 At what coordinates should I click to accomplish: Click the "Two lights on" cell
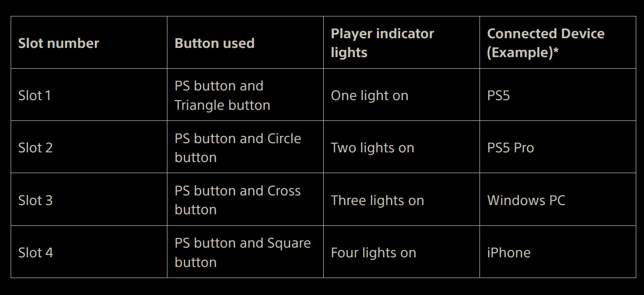(x=373, y=147)
